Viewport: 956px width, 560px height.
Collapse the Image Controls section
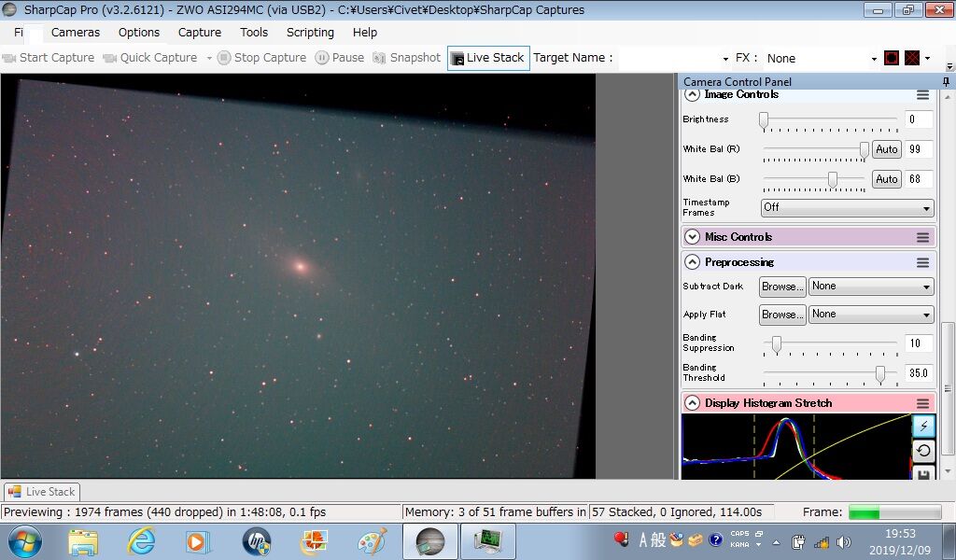pyautogui.click(x=692, y=94)
